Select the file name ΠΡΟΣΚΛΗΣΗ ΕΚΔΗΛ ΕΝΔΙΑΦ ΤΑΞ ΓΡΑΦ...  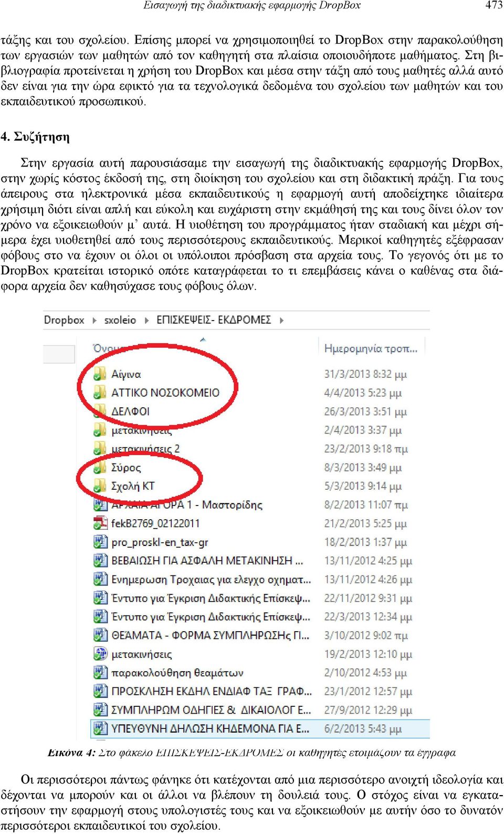click(212, 692)
